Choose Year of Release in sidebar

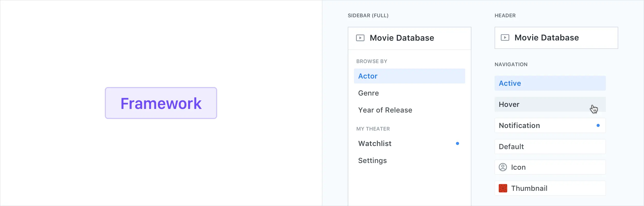385,110
